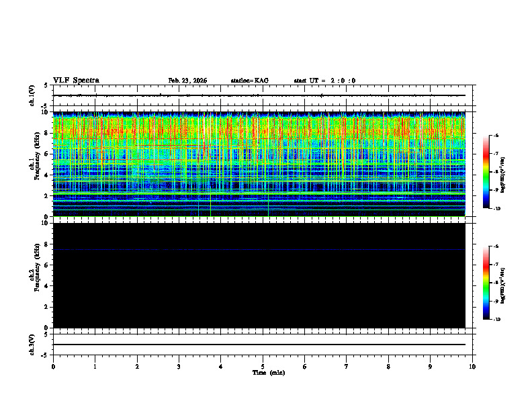Screen dimensions: 532x411
Task: Click the ch.3 flat voltage waveform line
Action: tap(259, 345)
